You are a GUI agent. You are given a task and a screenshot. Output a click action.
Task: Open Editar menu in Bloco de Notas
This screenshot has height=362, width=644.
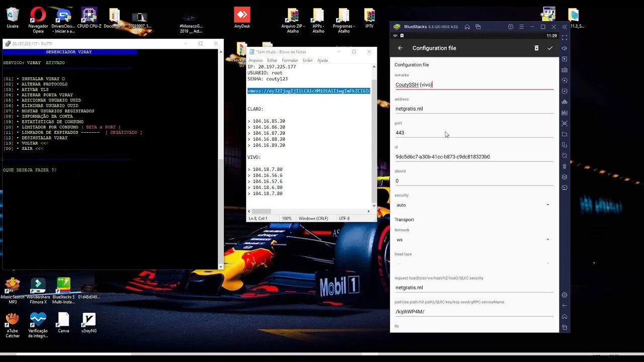tap(272, 60)
